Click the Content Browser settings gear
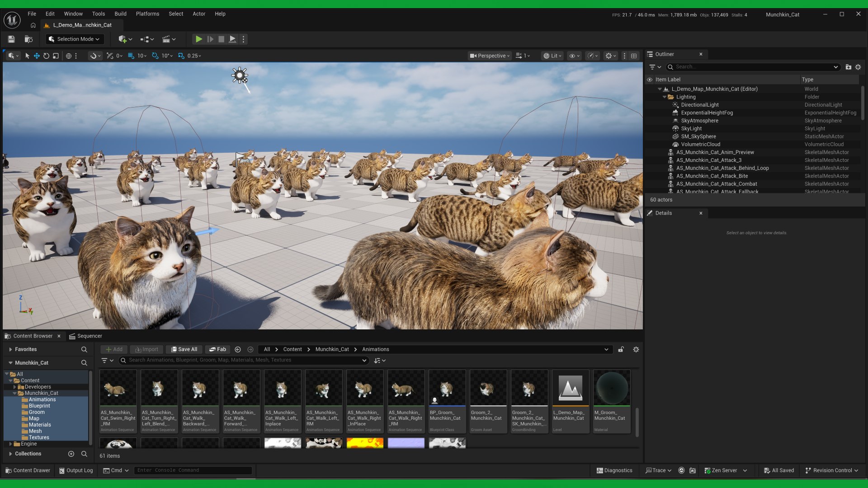The image size is (868, 488). pyautogui.click(x=636, y=349)
